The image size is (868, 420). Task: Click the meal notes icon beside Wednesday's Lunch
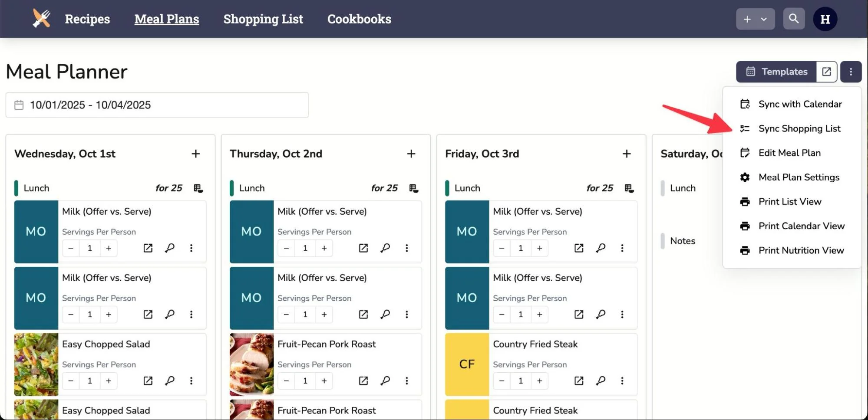(x=198, y=188)
